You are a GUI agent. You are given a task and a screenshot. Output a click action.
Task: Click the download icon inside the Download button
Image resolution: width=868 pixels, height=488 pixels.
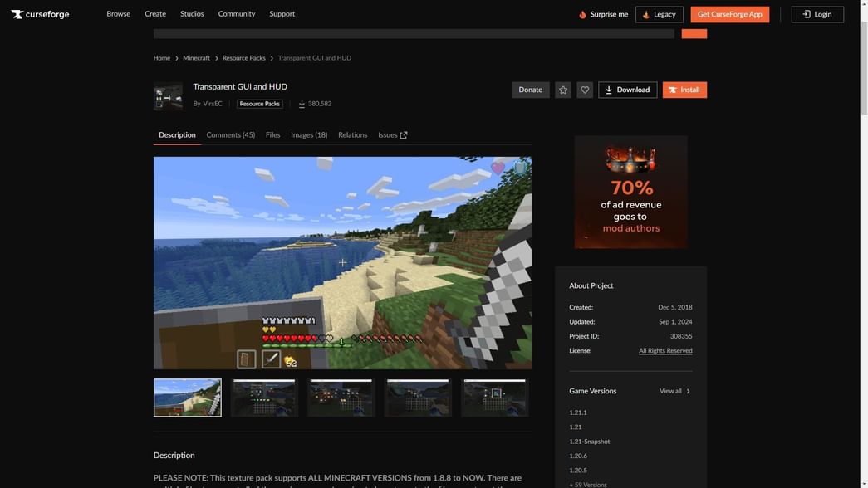coord(610,90)
